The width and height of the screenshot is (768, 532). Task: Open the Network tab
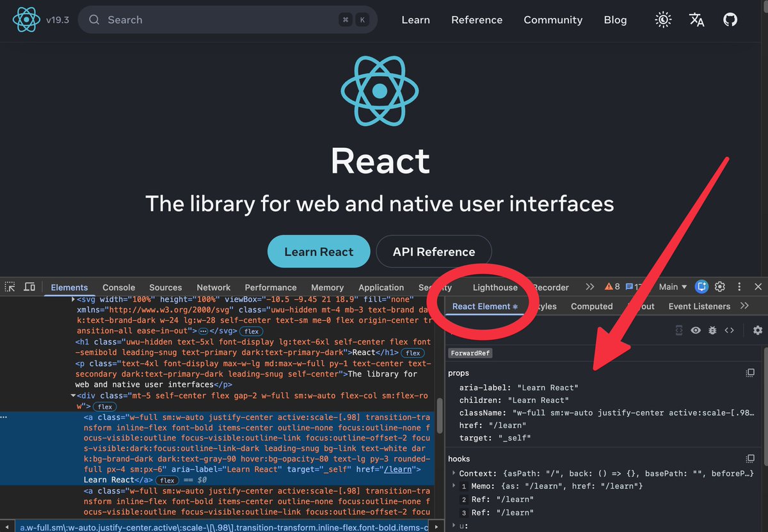(214, 287)
